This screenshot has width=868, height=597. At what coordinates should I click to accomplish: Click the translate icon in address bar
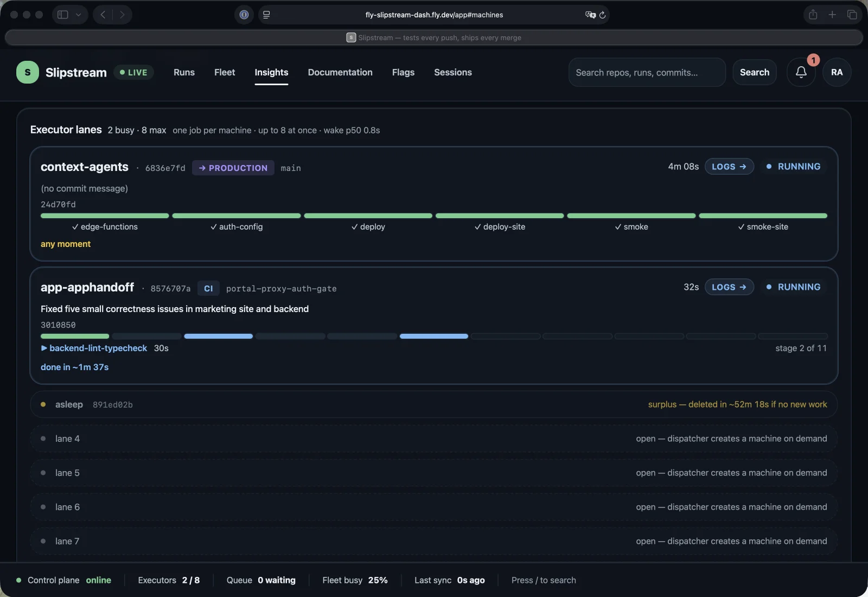click(x=590, y=15)
